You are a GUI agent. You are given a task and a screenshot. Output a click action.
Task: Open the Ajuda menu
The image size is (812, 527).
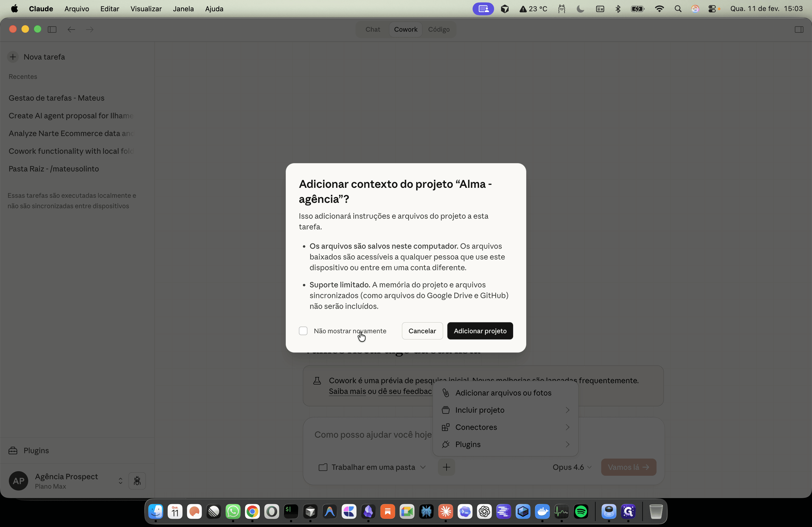tap(214, 9)
